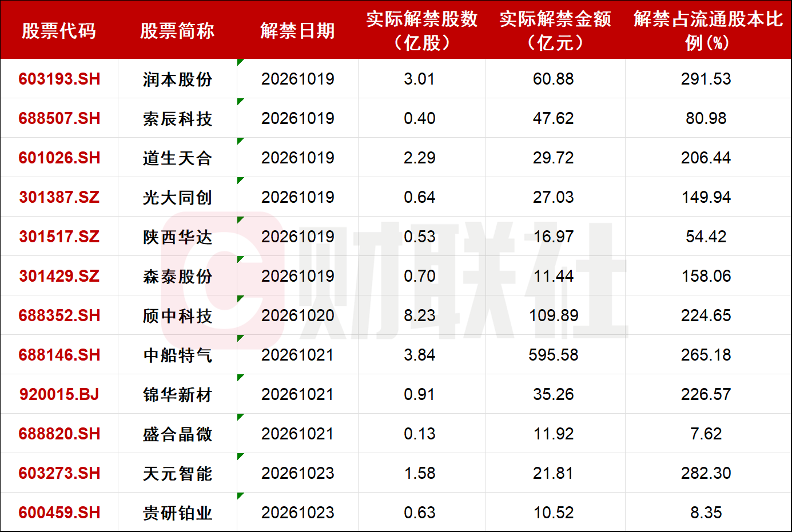
Task: Click stock name 中船特气
Action: [177, 355]
